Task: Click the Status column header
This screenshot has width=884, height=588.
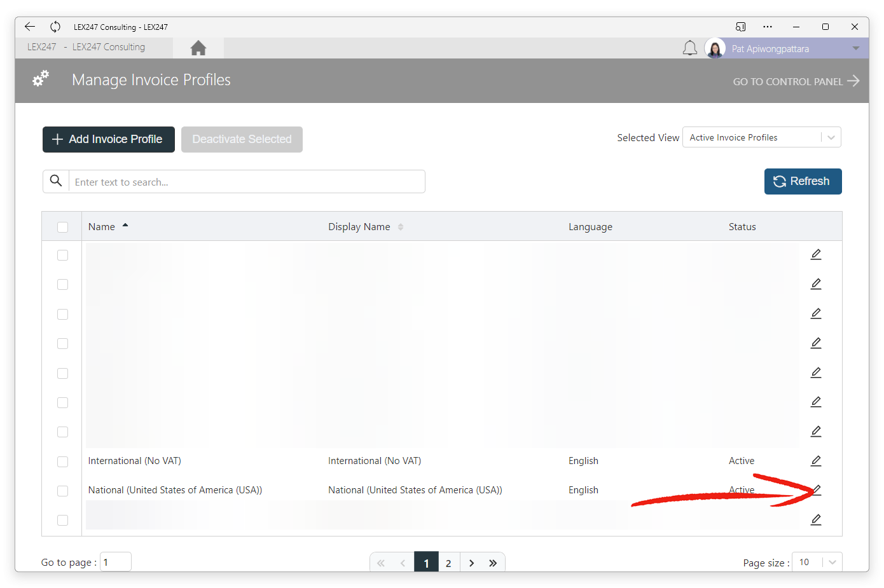Action: coord(742,227)
